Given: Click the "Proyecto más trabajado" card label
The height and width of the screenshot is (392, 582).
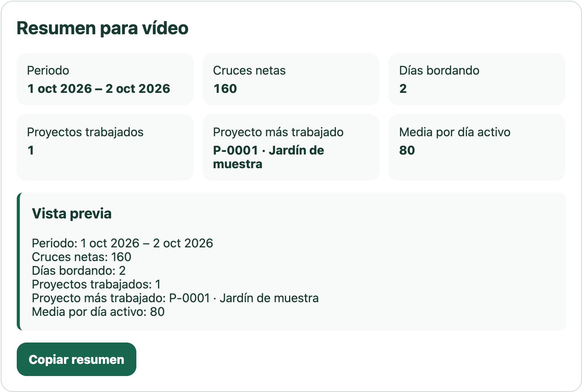Looking at the screenshot, I should coord(278,132).
